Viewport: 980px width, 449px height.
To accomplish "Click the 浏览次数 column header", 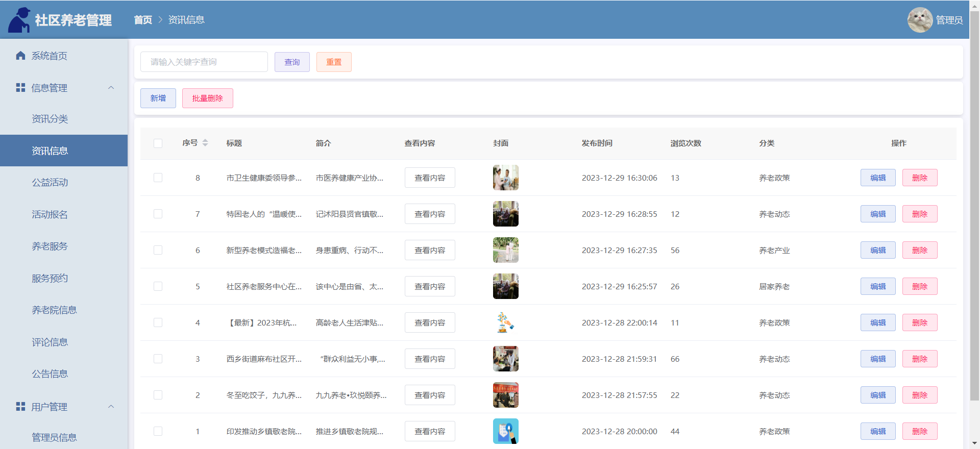I will pyautogui.click(x=686, y=143).
